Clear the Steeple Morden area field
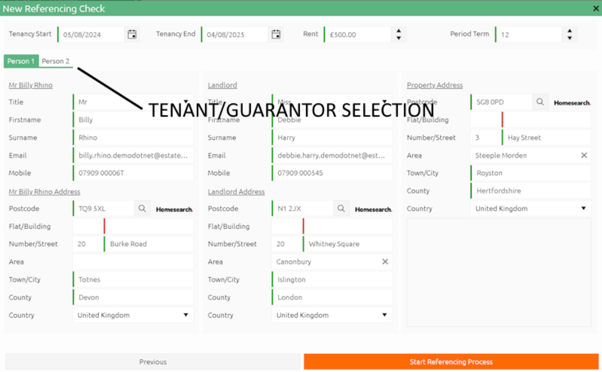The image size is (602, 372). coord(584,155)
